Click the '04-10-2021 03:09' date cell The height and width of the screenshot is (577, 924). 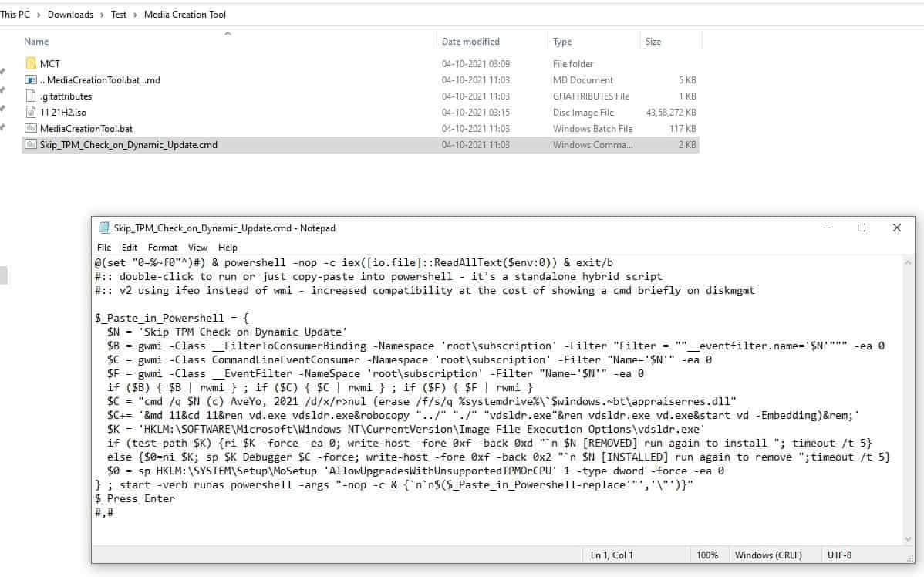point(476,64)
